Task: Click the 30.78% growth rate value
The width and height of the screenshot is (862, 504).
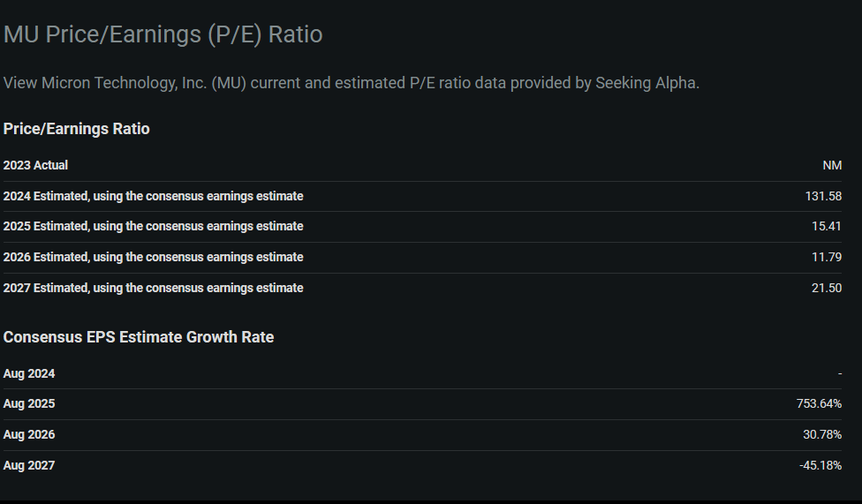Action: coord(822,435)
